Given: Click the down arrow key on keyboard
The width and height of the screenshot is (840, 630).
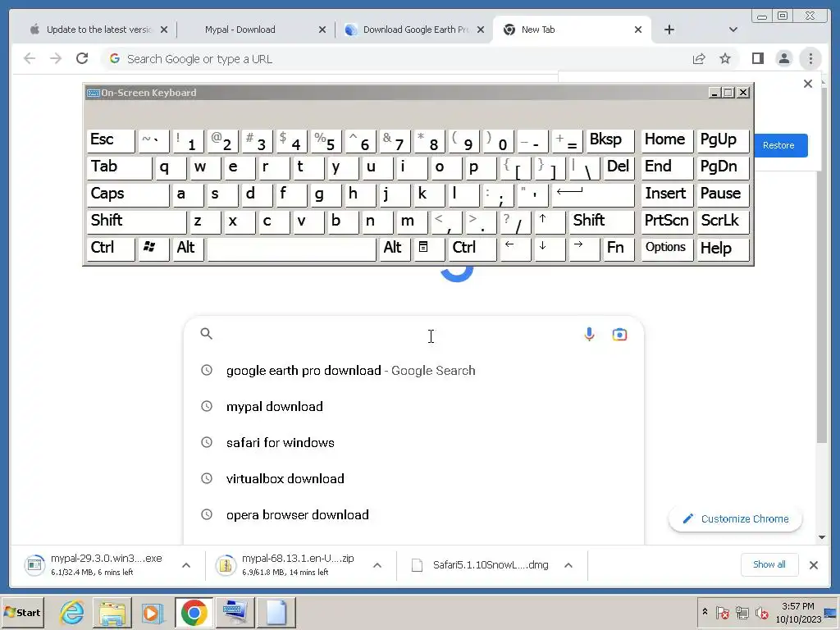Looking at the screenshot, I should click(550, 249).
